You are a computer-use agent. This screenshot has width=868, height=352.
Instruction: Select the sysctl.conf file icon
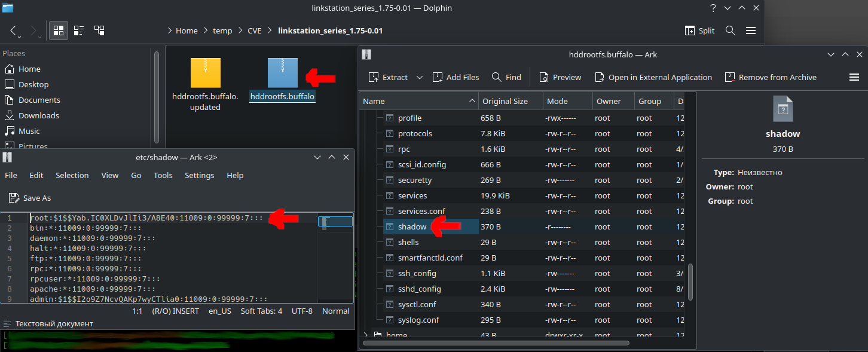(x=390, y=304)
